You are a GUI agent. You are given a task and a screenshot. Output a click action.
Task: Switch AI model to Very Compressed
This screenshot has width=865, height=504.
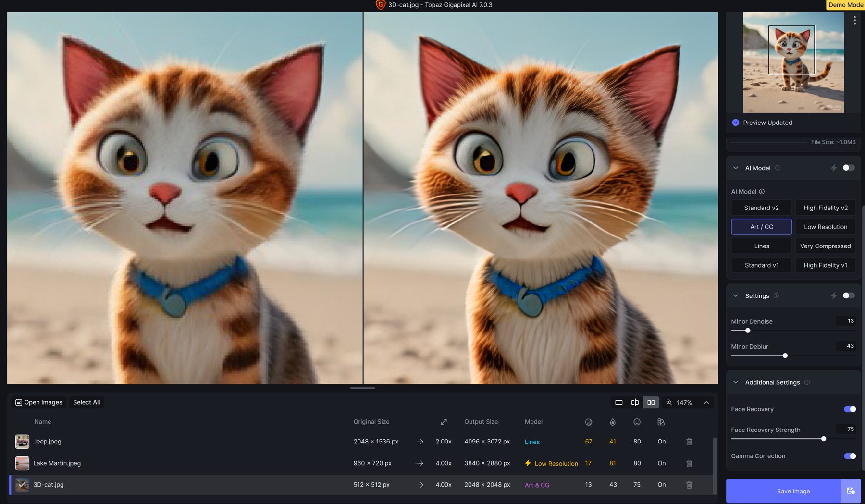[x=825, y=246]
